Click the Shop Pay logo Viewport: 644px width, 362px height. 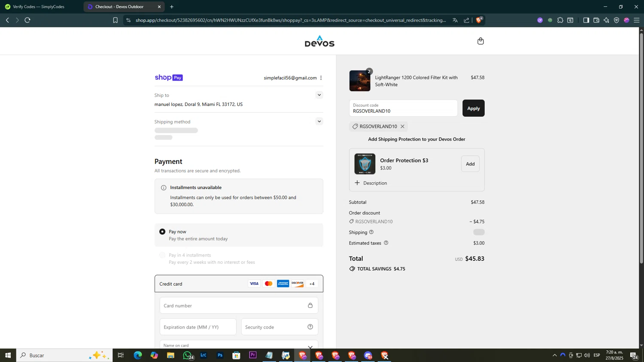coord(169,78)
